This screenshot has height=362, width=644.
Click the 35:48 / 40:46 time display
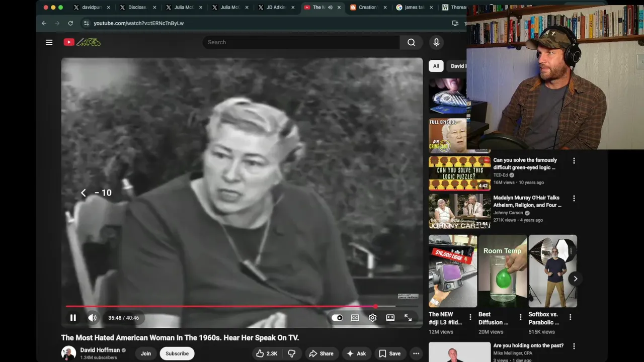[123, 318]
